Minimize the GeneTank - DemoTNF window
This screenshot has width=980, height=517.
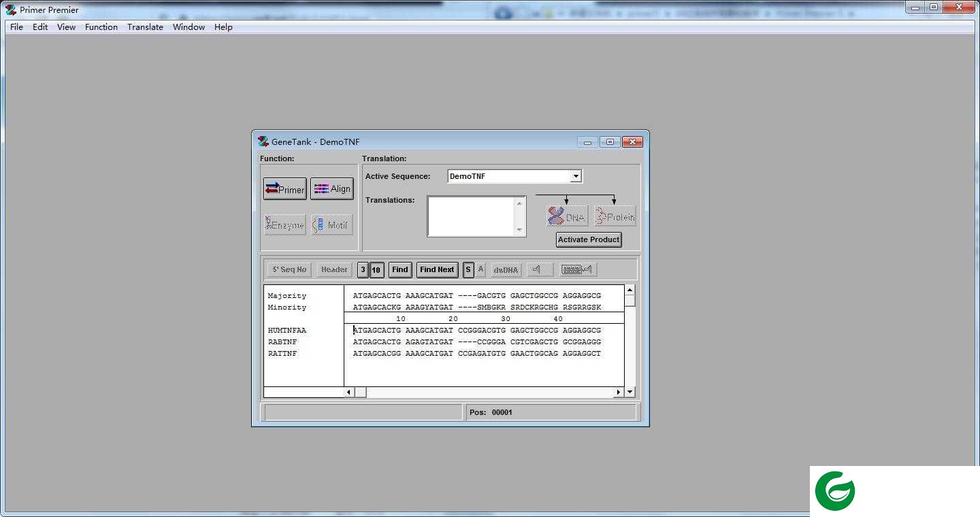click(587, 141)
